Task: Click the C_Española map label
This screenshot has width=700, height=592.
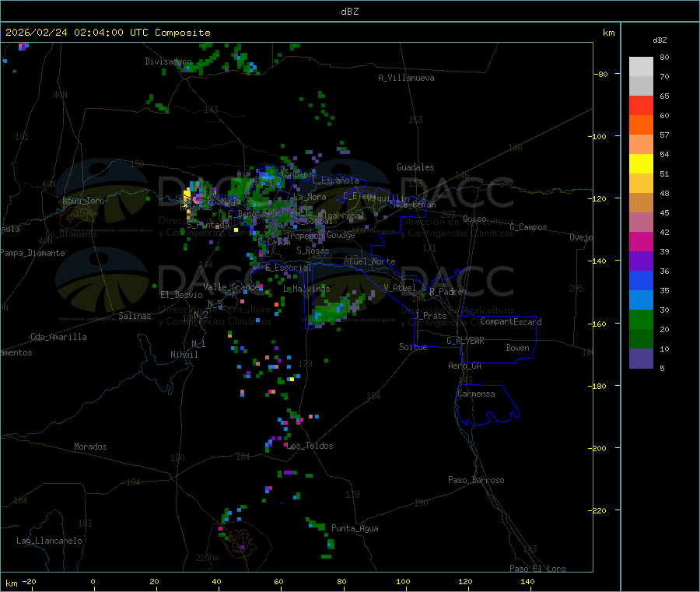Action: [x=335, y=180]
